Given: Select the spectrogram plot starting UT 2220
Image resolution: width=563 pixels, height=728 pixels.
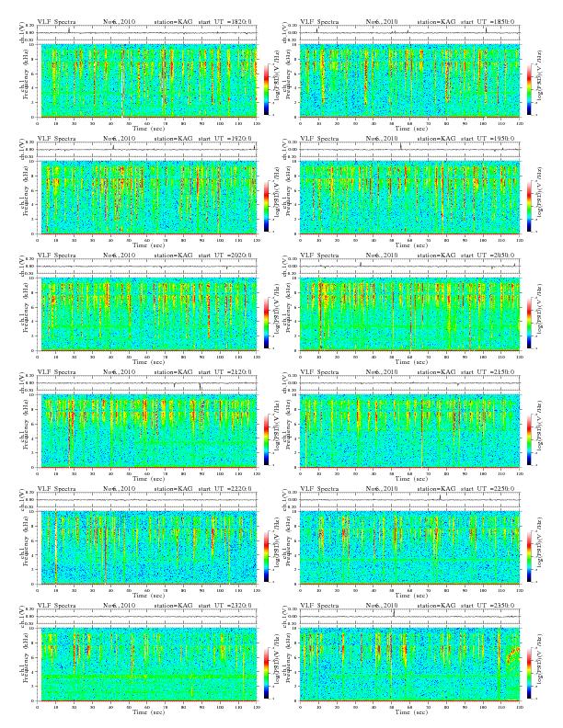Looking at the screenshot, I should tap(147, 548).
